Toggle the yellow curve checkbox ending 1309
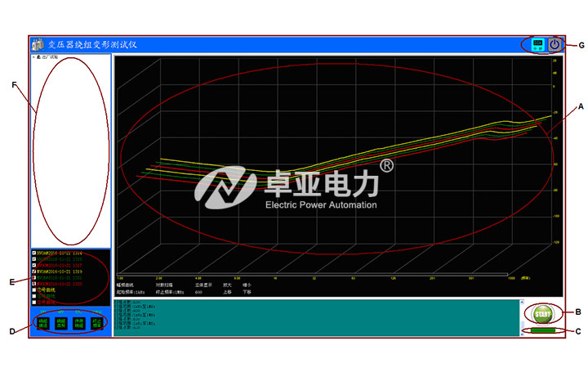 (x=33, y=272)
